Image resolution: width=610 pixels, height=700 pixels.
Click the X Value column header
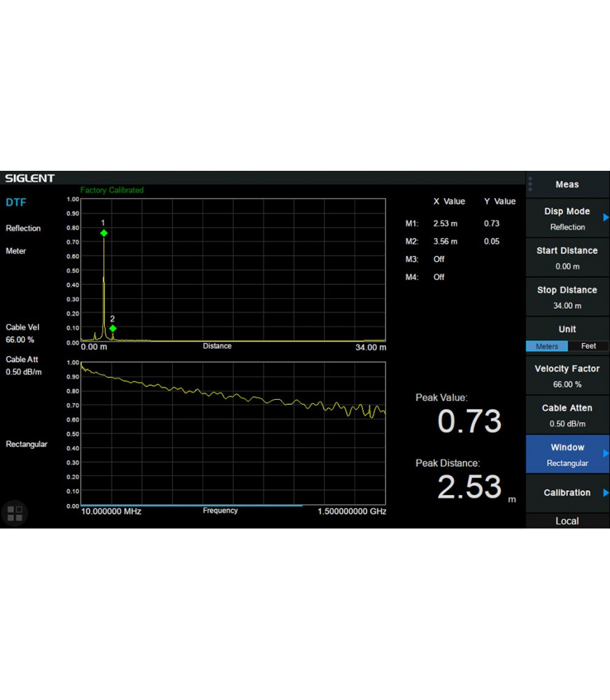point(449,202)
